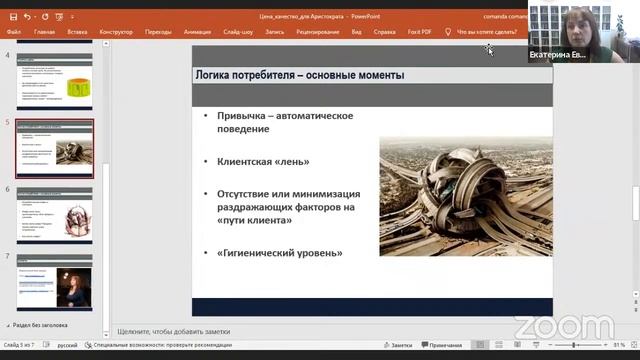Click the zoom slider handle
Screen dimensions: 640x360
(x=574, y=345)
